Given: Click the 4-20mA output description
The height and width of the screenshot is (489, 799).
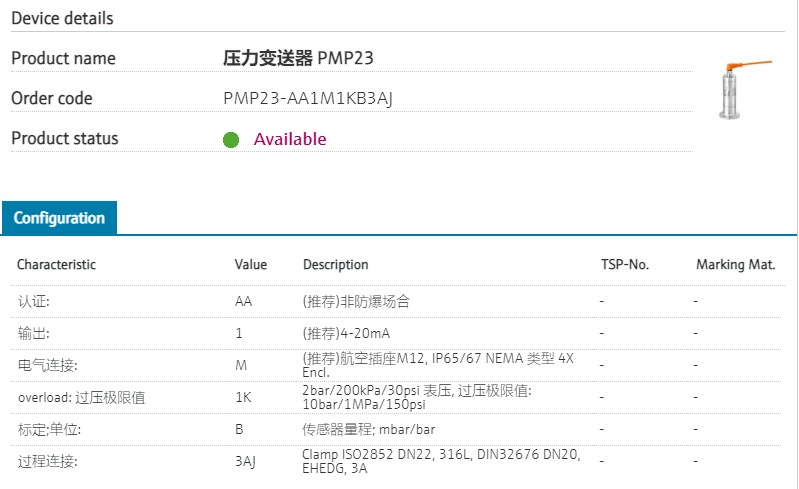Looking at the screenshot, I should click(x=361, y=332).
